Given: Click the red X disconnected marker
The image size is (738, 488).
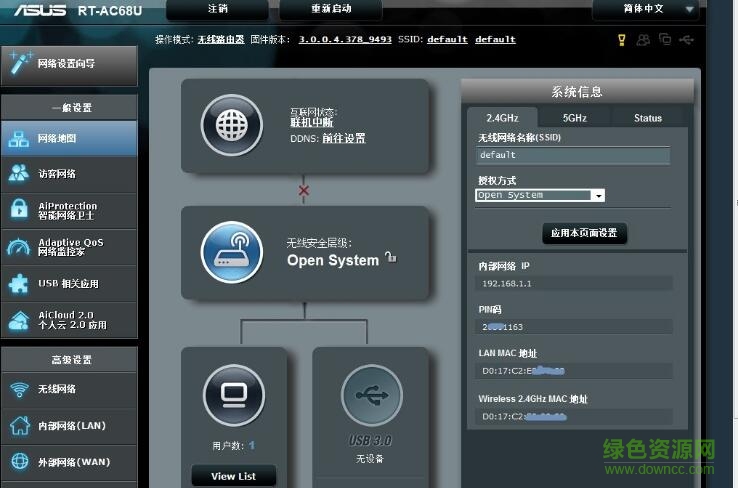Looking at the screenshot, I should coord(304,191).
